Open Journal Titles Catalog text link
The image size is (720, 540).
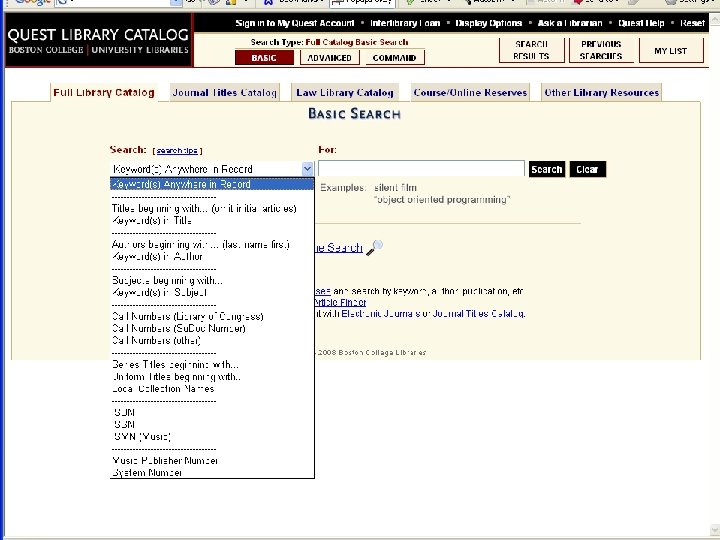pyautogui.click(x=478, y=314)
